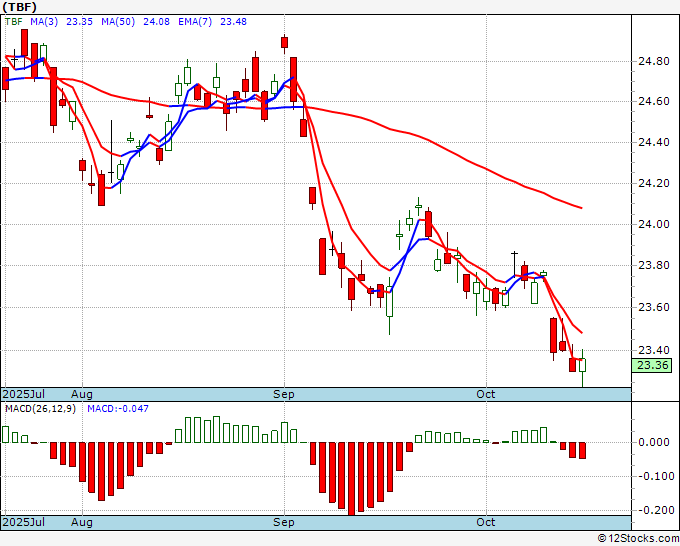Select the MA(50) legend label
The image size is (680, 546).
tap(118, 21)
